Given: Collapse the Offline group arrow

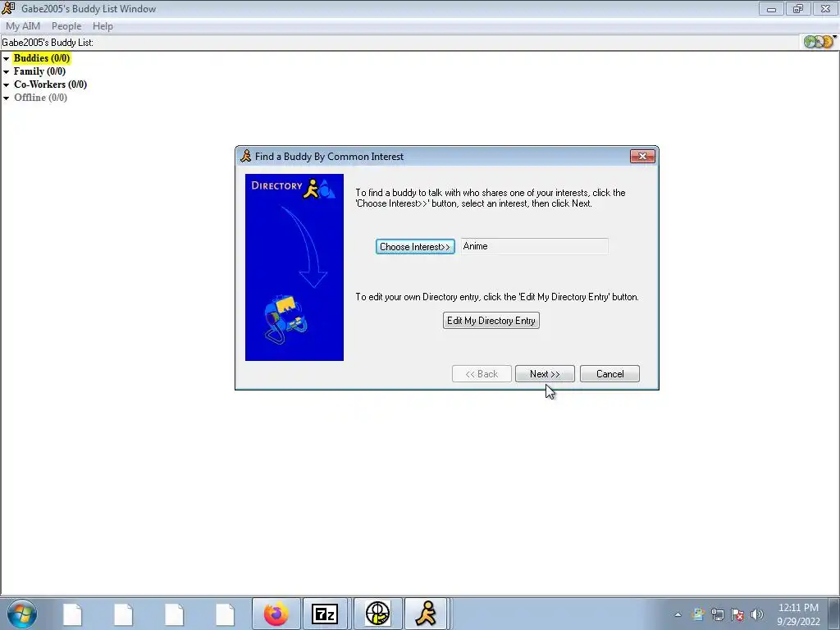Looking at the screenshot, I should (7, 98).
